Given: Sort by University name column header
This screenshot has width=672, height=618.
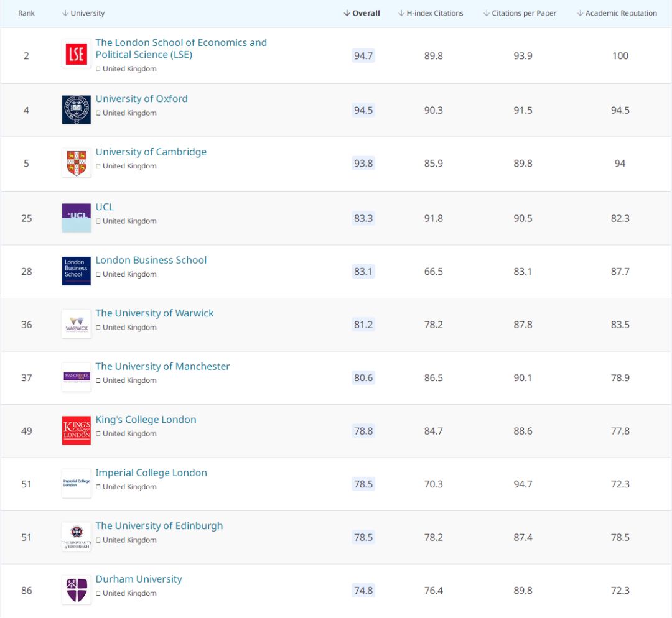Looking at the screenshot, I should [83, 13].
